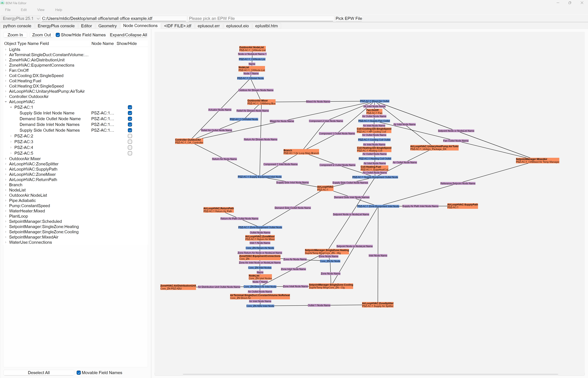588x378 pixels.
Task: Expand the PSZ-AC:2 tree node
Action: 11,136
